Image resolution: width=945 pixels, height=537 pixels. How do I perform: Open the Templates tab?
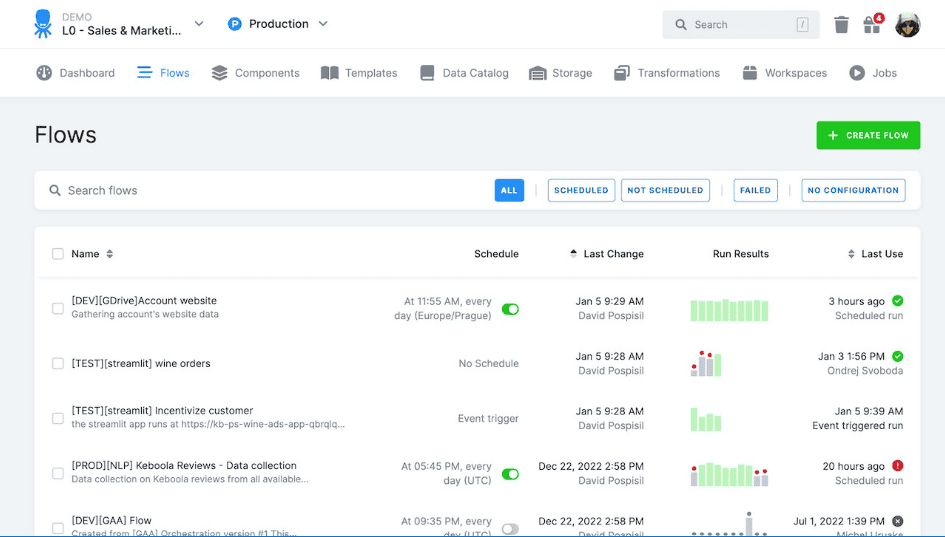[359, 73]
